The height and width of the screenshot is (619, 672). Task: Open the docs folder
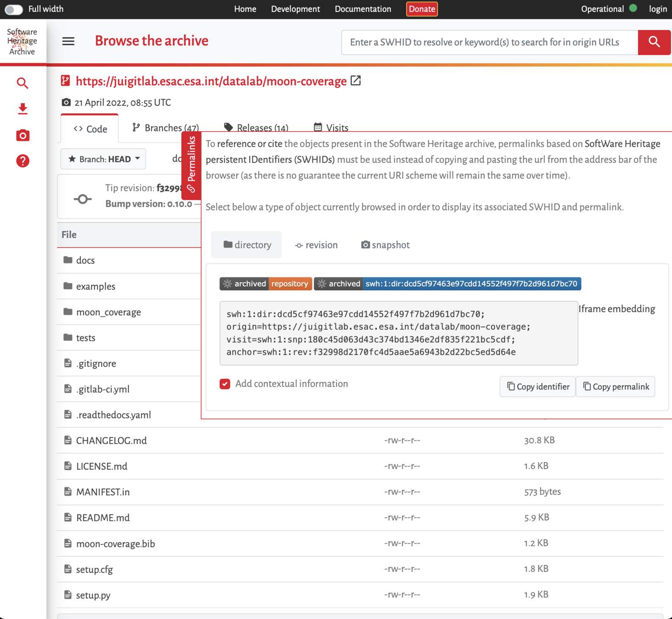point(85,260)
